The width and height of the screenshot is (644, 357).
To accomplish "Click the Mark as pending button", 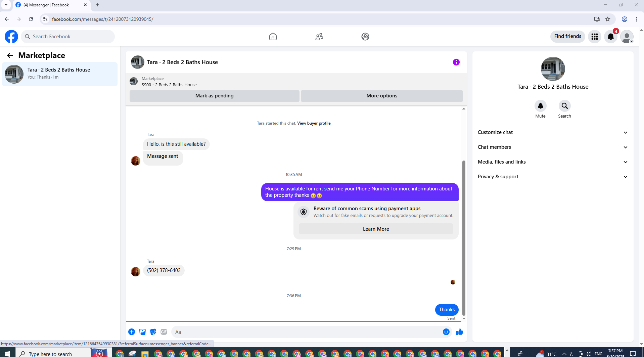I will pyautogui.click(x=215, y=96).
